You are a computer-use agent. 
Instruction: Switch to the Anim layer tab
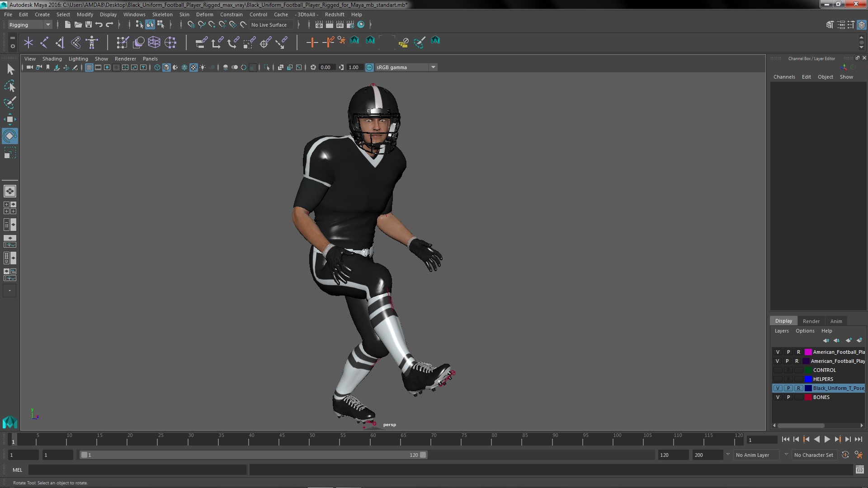[x=836, y=321]
